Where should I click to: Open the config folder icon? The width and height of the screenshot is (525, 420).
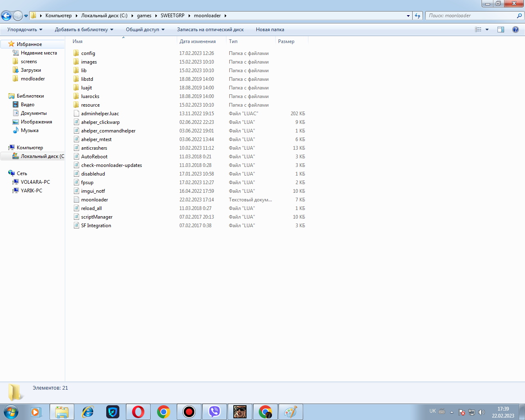pyautogui.click(x=76, y=53)
